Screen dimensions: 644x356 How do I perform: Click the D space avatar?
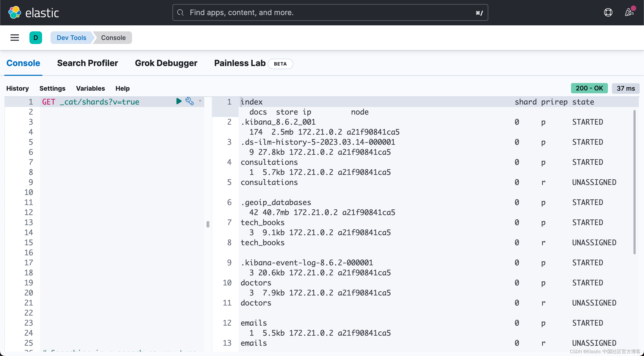click(36, 38)
